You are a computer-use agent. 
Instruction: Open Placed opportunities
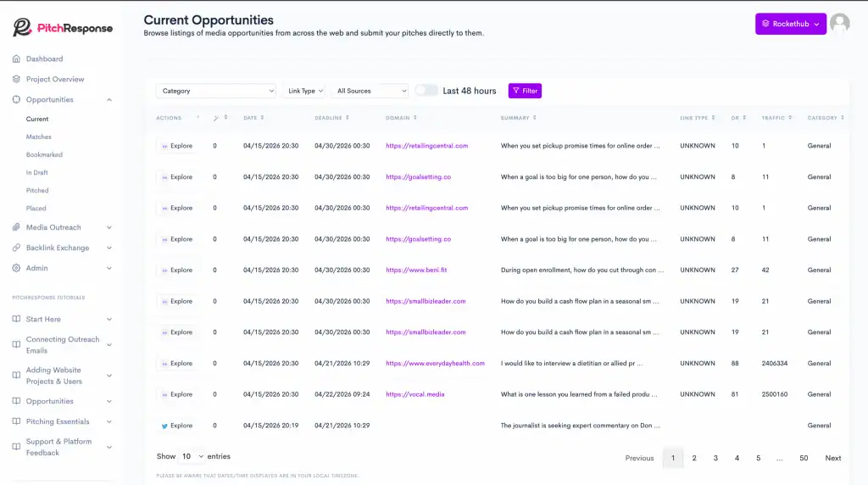(x=36, y=209)
